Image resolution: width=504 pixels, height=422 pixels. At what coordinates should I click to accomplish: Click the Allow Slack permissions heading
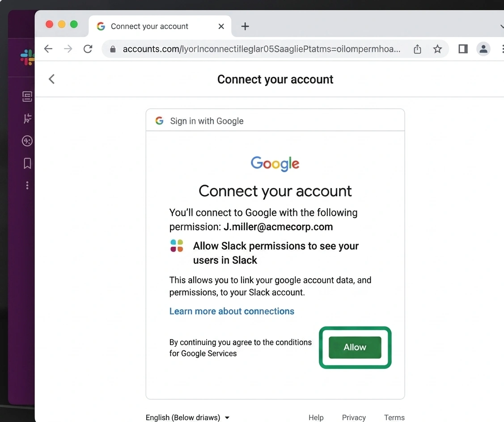pyautogui.click(x=276, y=253)
